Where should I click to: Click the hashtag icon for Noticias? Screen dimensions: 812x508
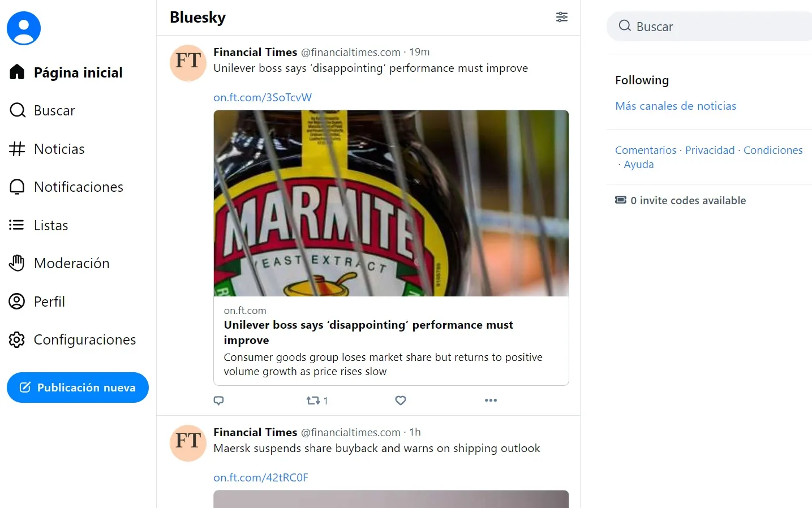point(17,149)
